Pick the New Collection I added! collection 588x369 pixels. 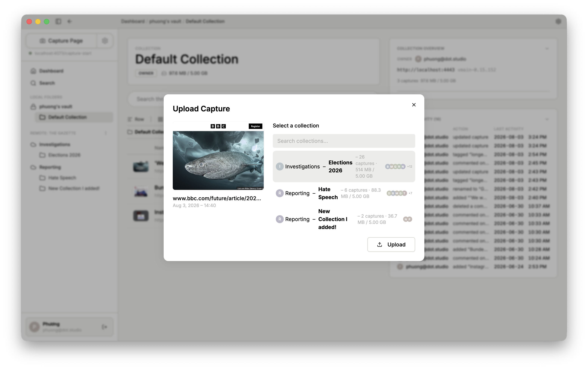point(343,219)
